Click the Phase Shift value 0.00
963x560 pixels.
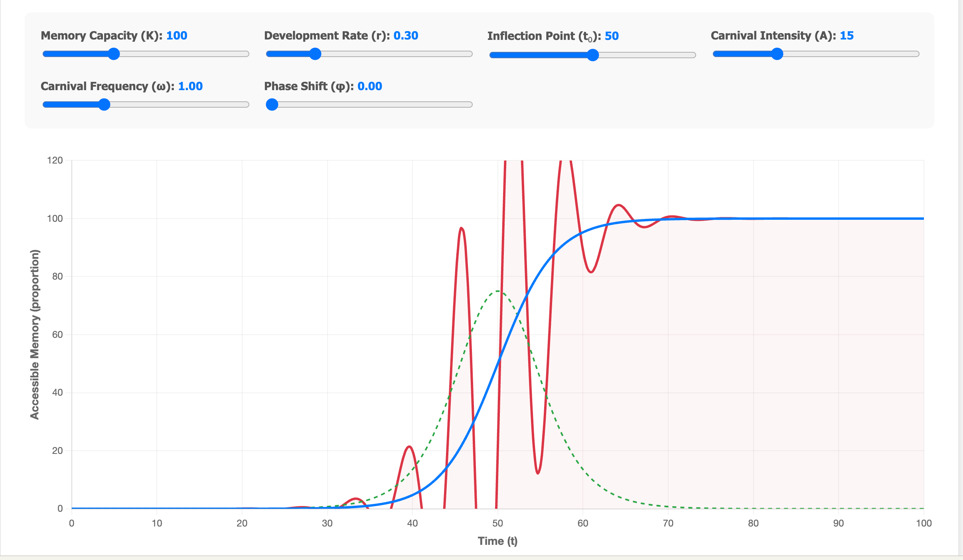coord(370,86)
